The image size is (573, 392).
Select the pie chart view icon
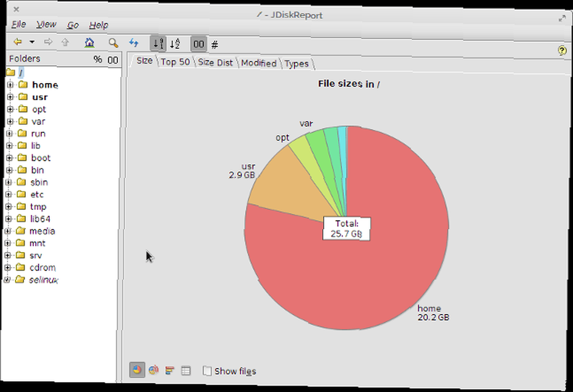click(x=137, y=370)
